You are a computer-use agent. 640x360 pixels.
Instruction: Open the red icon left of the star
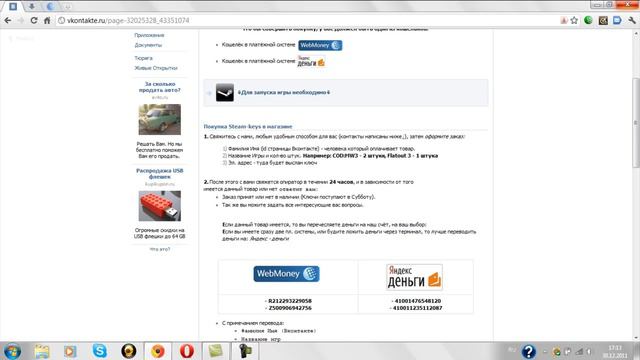click(x=564, y=20)
